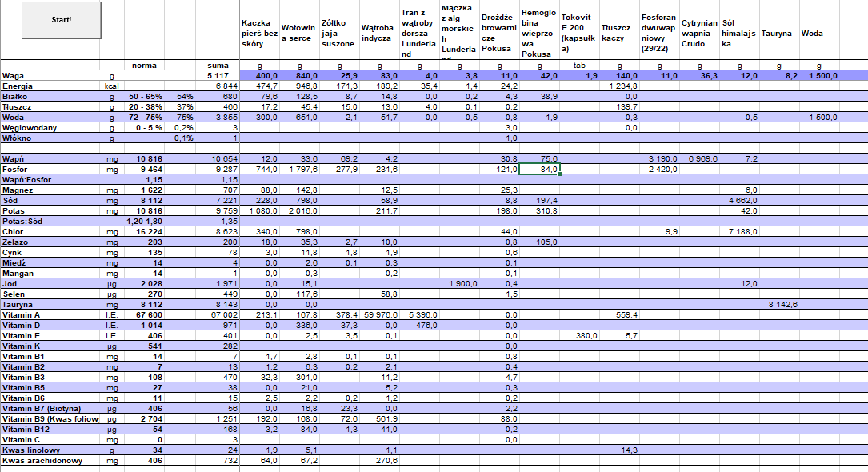This screenshot has width=868, height=472.
Task: Click the 'Żelazo' row label
Action: [15, 242]
